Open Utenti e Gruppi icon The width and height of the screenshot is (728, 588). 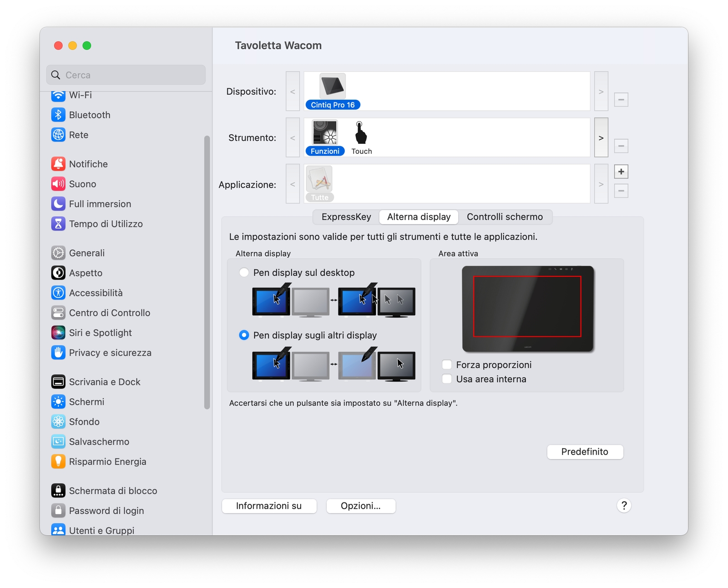pos(58,530)
